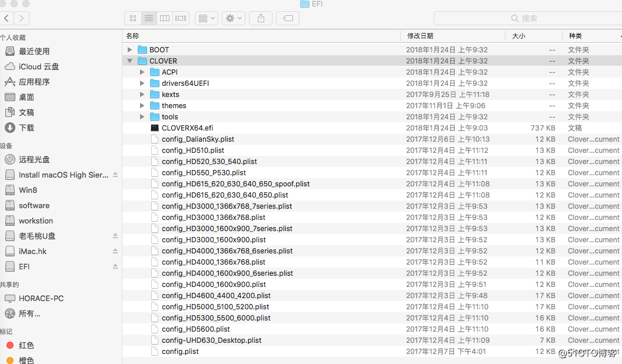622x364 pixels.
Task: Open 下载 in the sidebar
Action: coord(26,128)
